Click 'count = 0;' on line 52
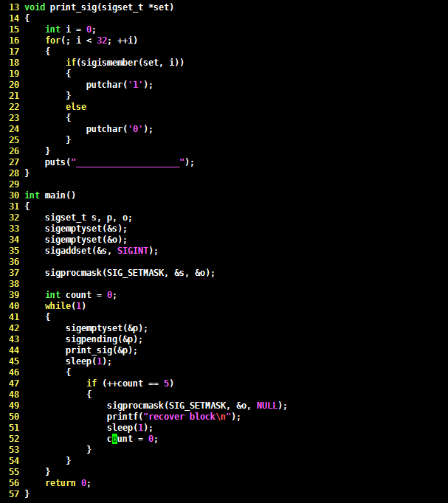The height and width of the screenshot is (503, 448). tap(132, 439)
